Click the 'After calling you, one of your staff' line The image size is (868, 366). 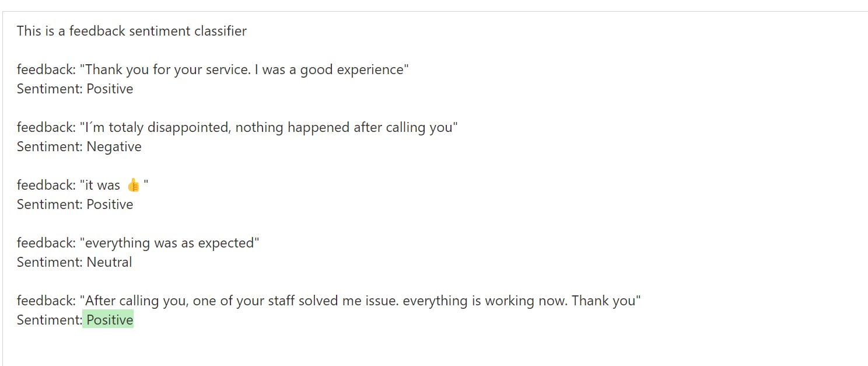[x=329, y=301]
